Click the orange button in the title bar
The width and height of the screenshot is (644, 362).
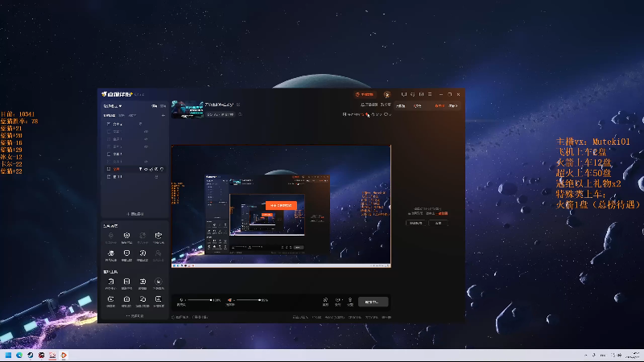point(365,94)
